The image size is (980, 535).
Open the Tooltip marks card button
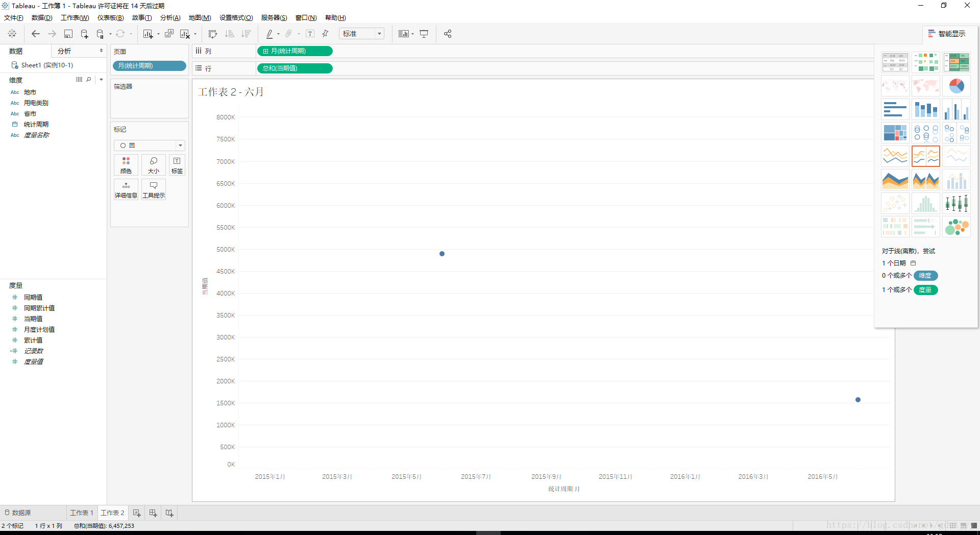pos(154,189)
